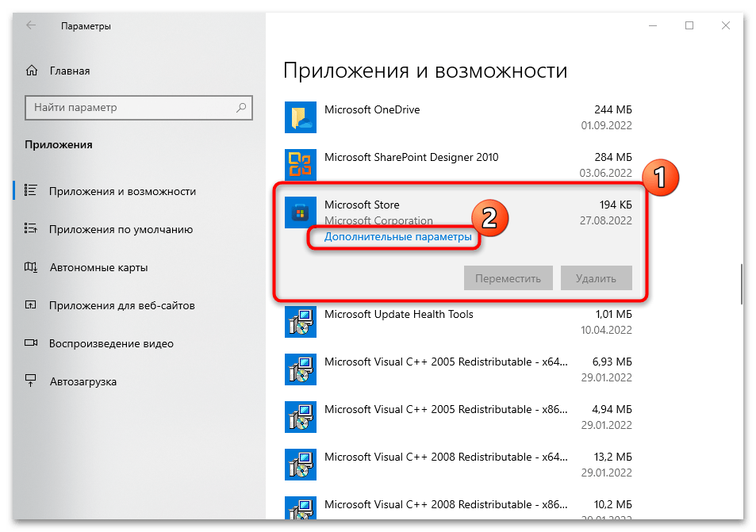Click Приложения по умолчанию sidebar icon
Viewport: 756px width, 532px height.
30,228
